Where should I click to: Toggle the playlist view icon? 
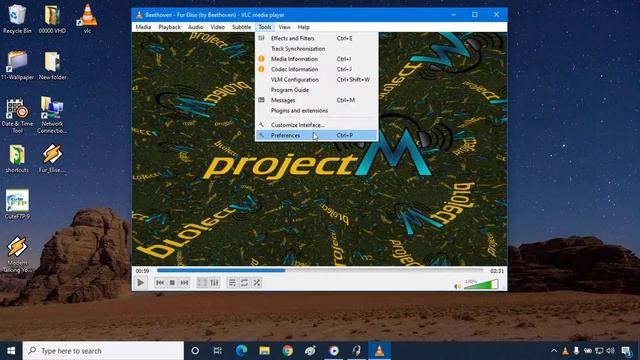coord(232,282)
